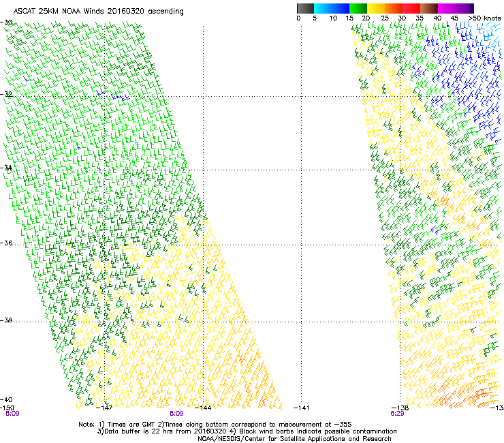Click longitude label -147 on bottom axis
Image resolution: width=504 pixels, height=443 pixels.
click(104, 408)
